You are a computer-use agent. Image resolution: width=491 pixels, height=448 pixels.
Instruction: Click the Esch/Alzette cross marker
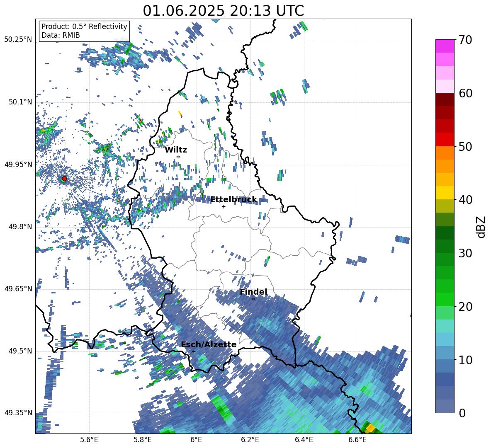[x=194, y=351]
